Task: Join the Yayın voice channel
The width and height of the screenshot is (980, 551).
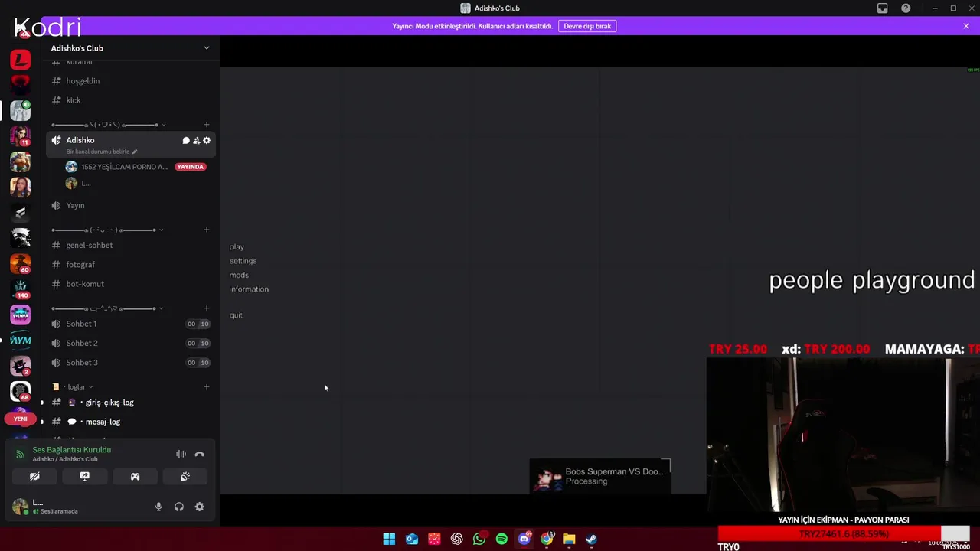Action: (x=130, y=206)
